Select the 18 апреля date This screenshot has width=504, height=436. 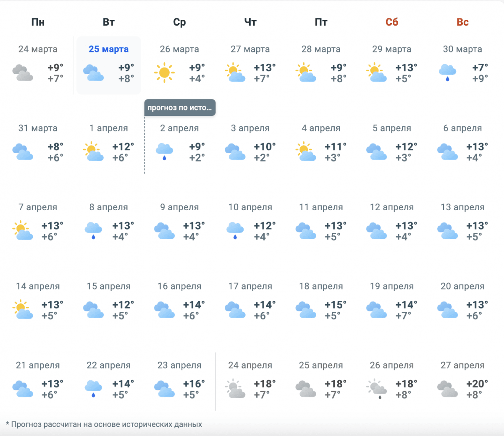(321, 286)
